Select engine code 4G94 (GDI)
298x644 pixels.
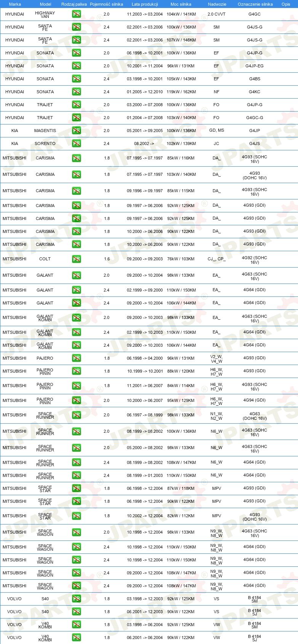pos(255,400)
